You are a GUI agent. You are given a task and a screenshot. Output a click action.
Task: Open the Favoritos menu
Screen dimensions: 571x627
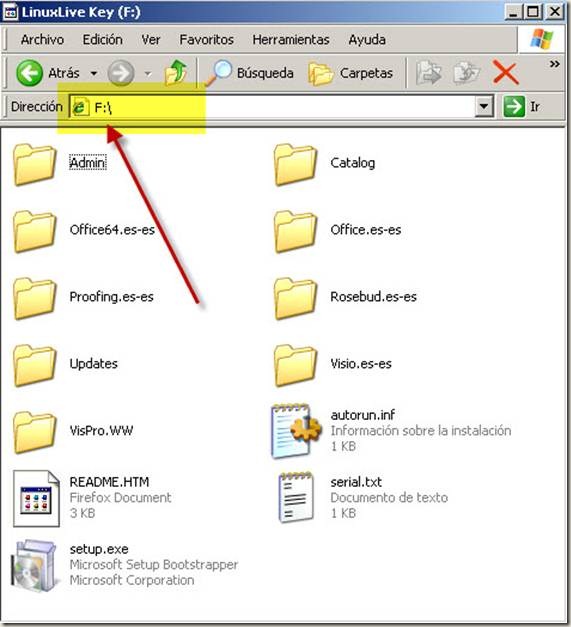coord(206,40)
